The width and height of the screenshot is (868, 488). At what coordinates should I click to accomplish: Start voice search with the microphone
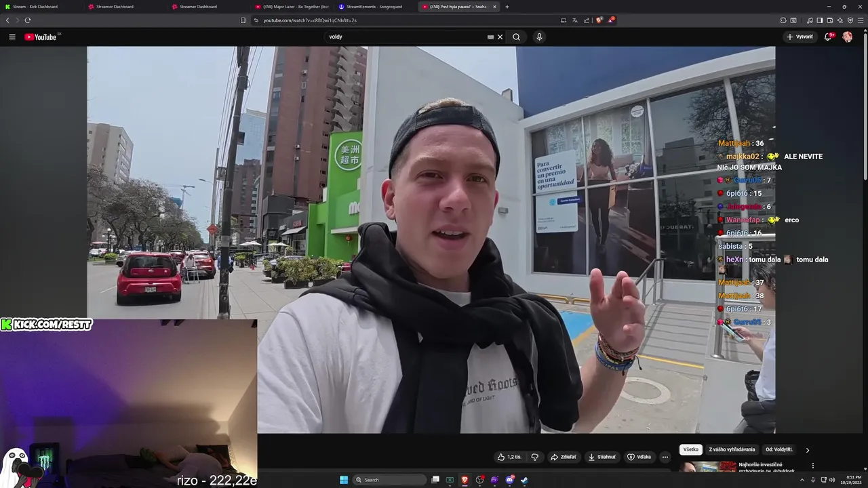539,37
